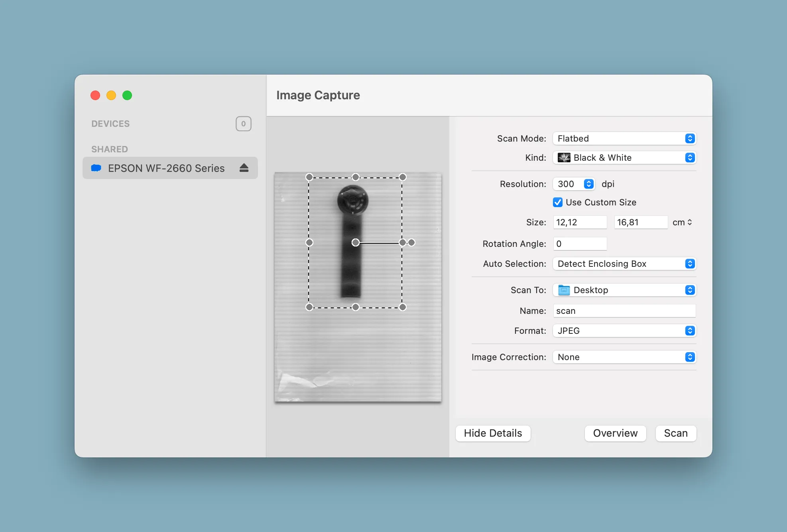Click the center selection handle in the preview
This screenshot has width=787, height=532.
(x=355, y=242)
